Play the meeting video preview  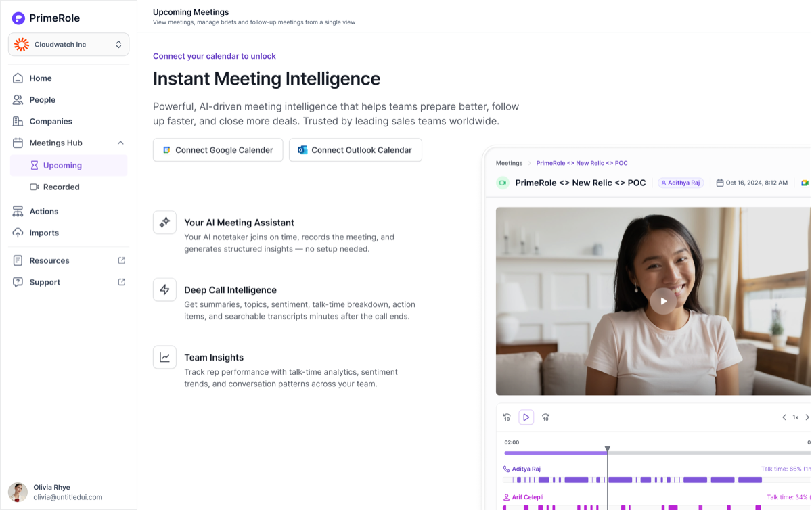(x=663, y=301)
